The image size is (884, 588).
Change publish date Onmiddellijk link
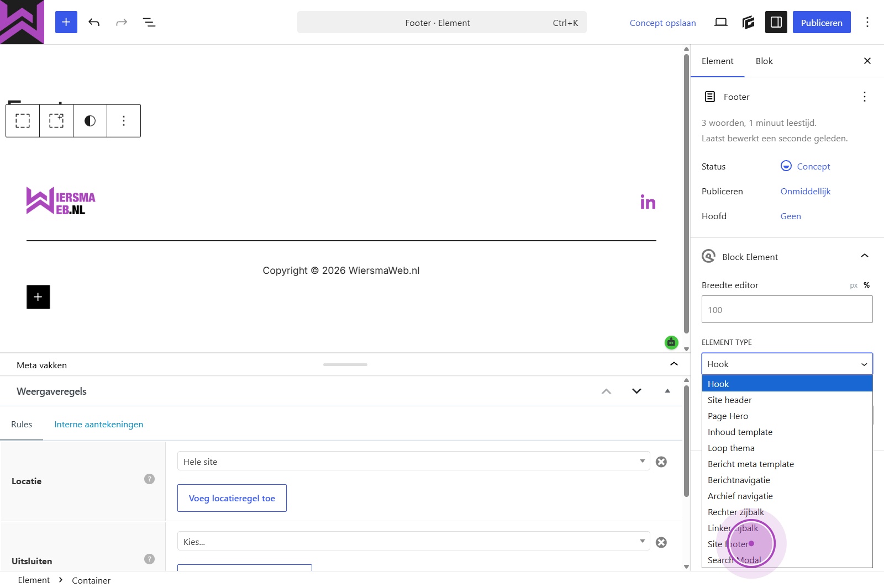coord(806,191)
